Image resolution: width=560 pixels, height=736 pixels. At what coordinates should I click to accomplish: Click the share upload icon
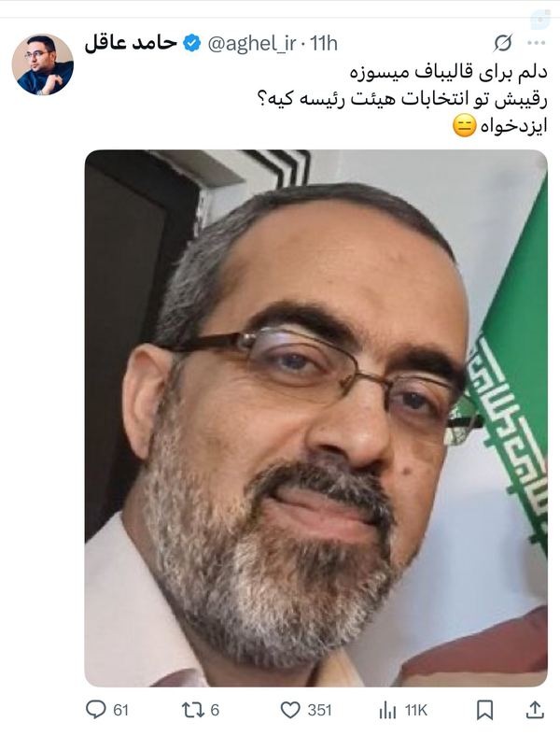point(535,710)
